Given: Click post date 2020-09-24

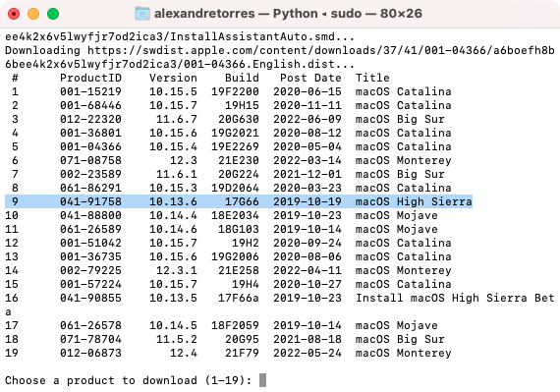Looking at the screenshot, I should [x=308, y=243].
